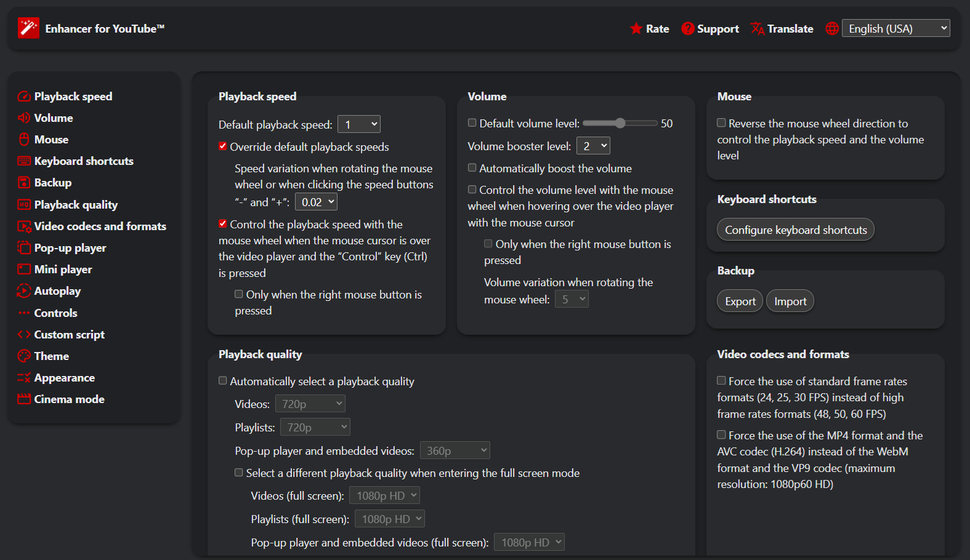This screenshot has width=970, height=560.
Task: Click the question mark Support icon
Action: coord(688,29)
